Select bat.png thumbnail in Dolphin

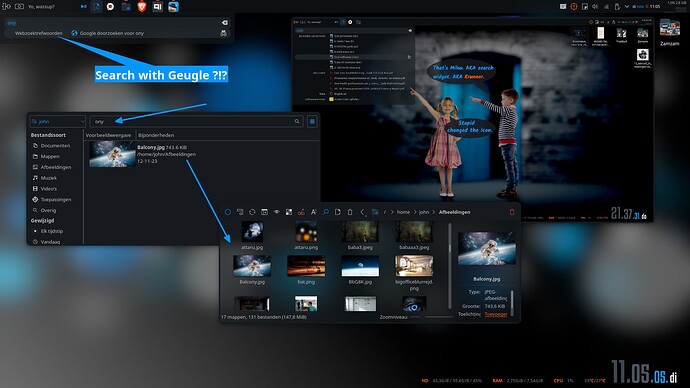(306, 266)
